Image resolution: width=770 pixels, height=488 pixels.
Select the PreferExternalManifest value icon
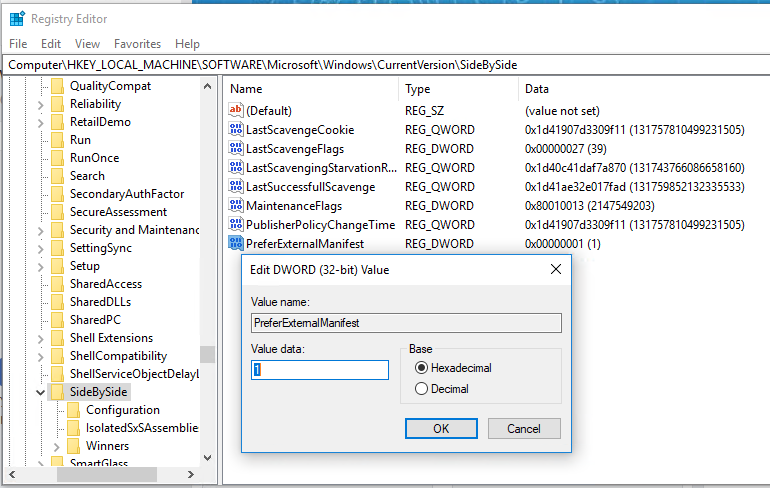[x=236, y=243]
